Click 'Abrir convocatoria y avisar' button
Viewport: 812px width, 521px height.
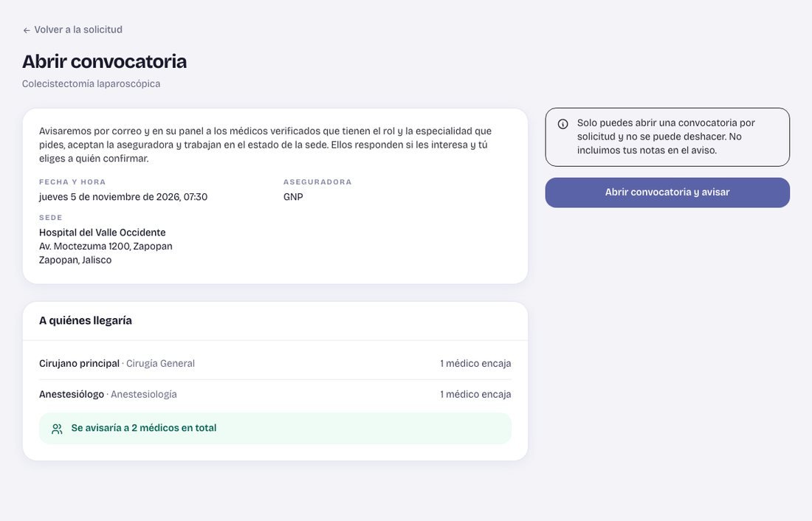[667, 192]
